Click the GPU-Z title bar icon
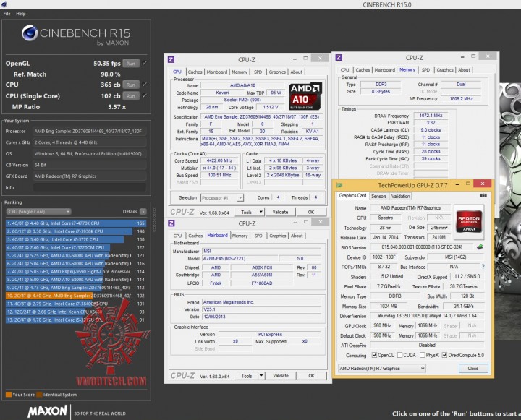521x420 pixels. [x=339, y=184]
